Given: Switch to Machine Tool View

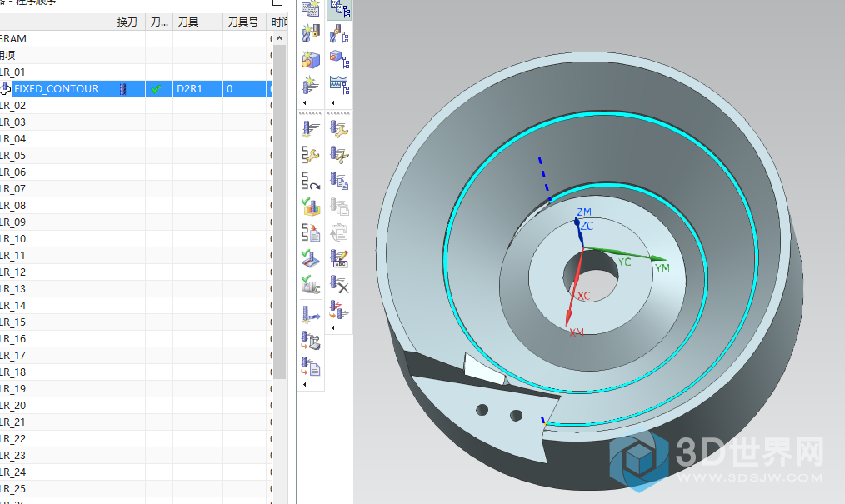Looking at the screenshot, I should pyautogui.click(x=339, y=34).
